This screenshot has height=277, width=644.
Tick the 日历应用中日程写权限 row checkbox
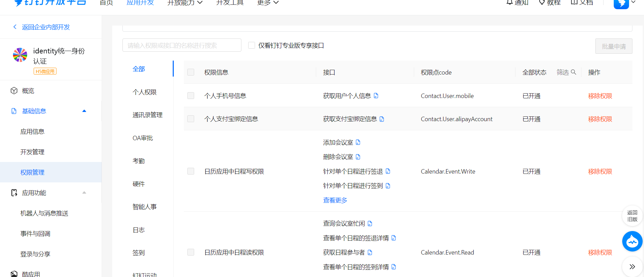[x=191, y=171]
